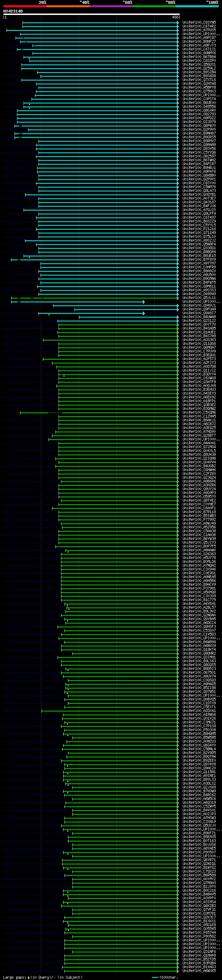The image size is (222, 980).
Task: Open the UniRef100_A9PC87 hit
Action: pyautogui.click(x=199, y=38)
